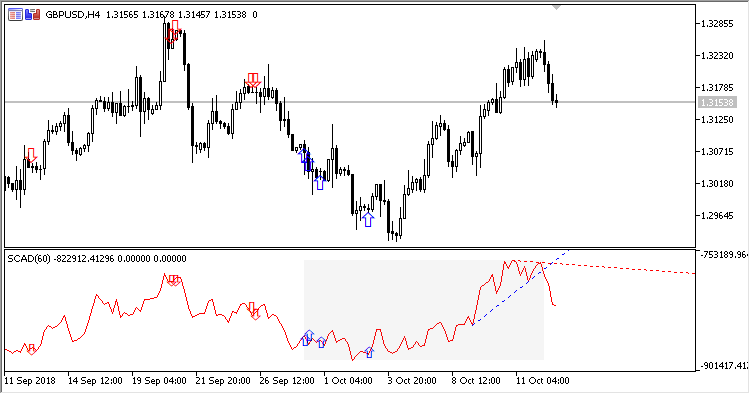Select the red arrow on the SCAD line near 11 Sep
Viewport: 750px width, 394px height.
32,349
